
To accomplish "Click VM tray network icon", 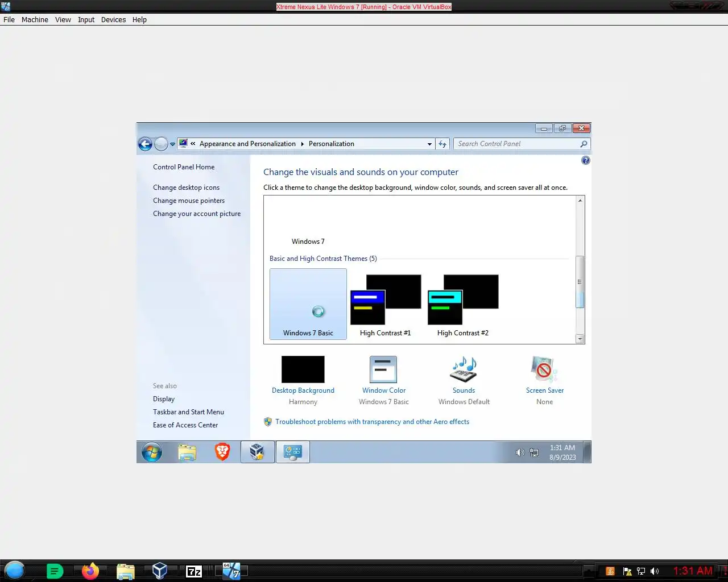I will pos(534,452).
